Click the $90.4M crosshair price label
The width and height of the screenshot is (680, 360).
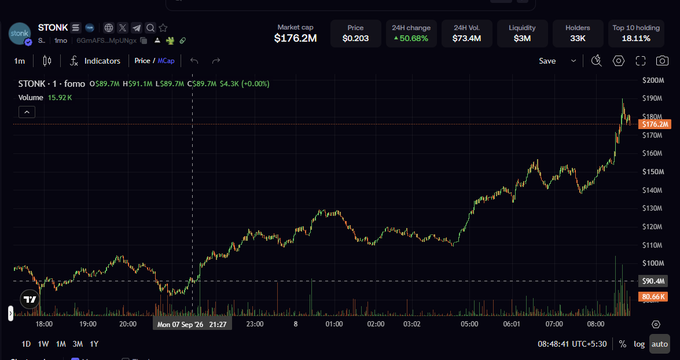point(654,281)
